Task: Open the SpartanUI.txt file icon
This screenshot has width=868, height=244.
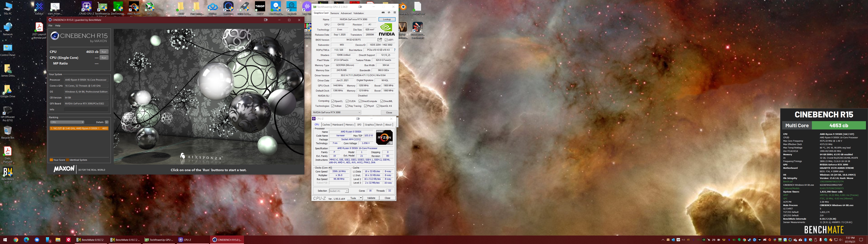Action: 418,8
